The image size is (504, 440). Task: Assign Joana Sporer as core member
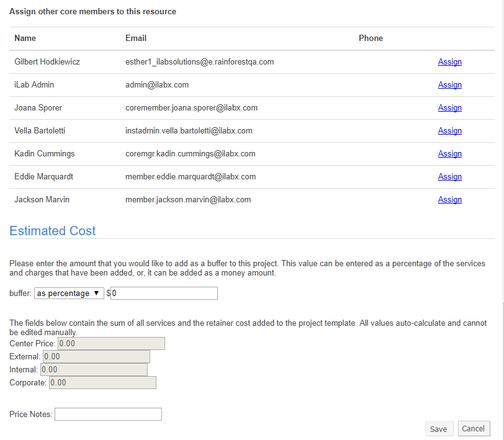click(x=449, y=108)
